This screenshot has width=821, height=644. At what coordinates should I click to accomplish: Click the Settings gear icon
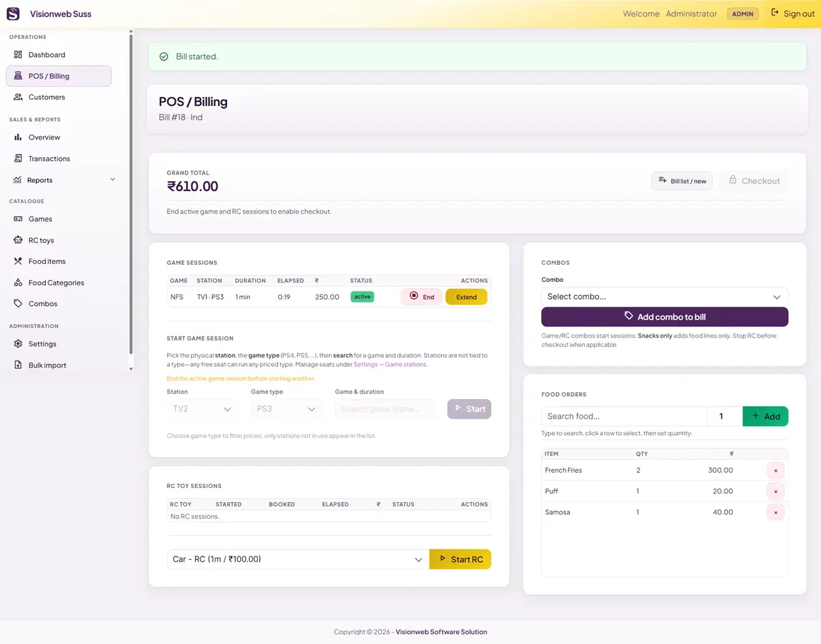coord(18,344)
